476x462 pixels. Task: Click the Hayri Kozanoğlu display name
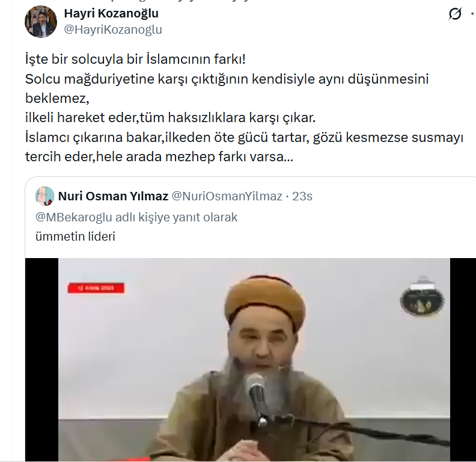[x=111, y=13]
